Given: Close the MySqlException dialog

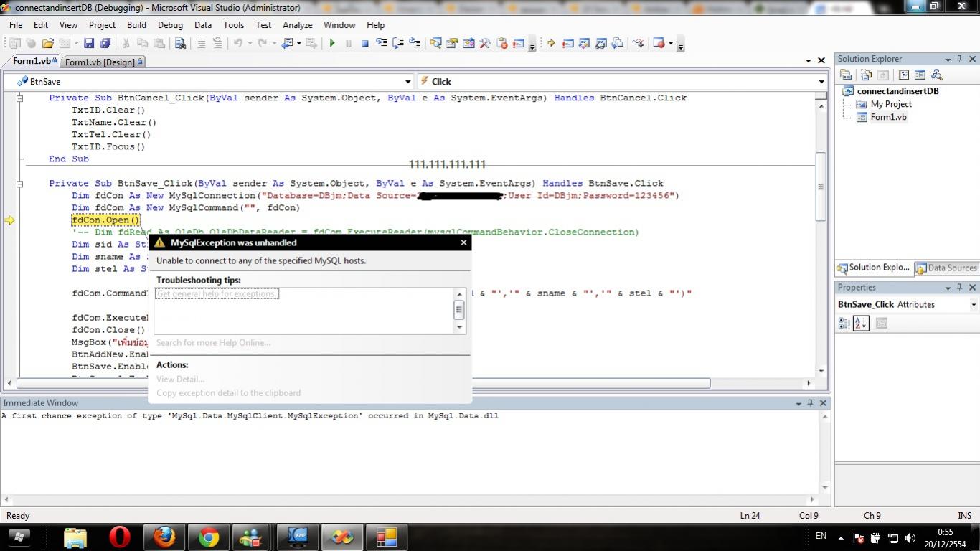Looking at the screenshot, I should 463,242.
